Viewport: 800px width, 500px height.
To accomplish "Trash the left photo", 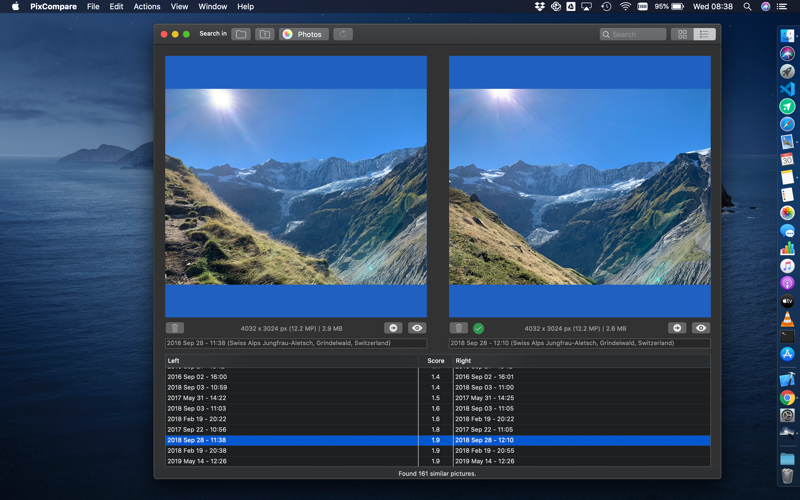I will 175,328.
